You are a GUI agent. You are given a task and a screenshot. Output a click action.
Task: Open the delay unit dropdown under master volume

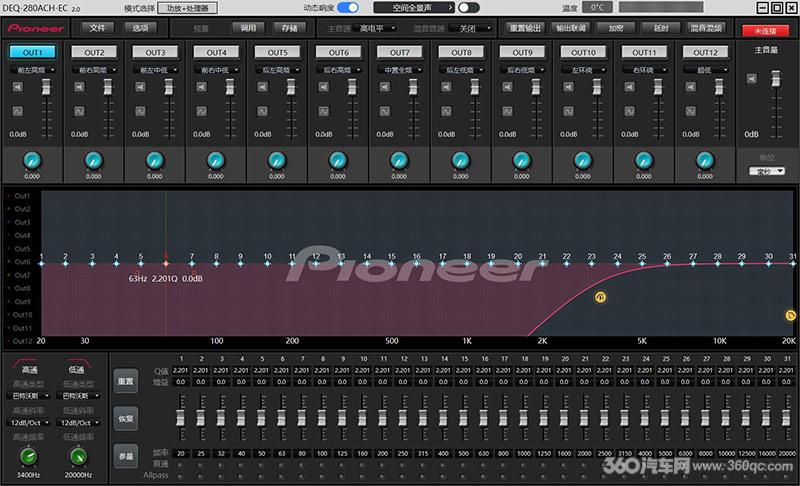[x=767, y=171]
